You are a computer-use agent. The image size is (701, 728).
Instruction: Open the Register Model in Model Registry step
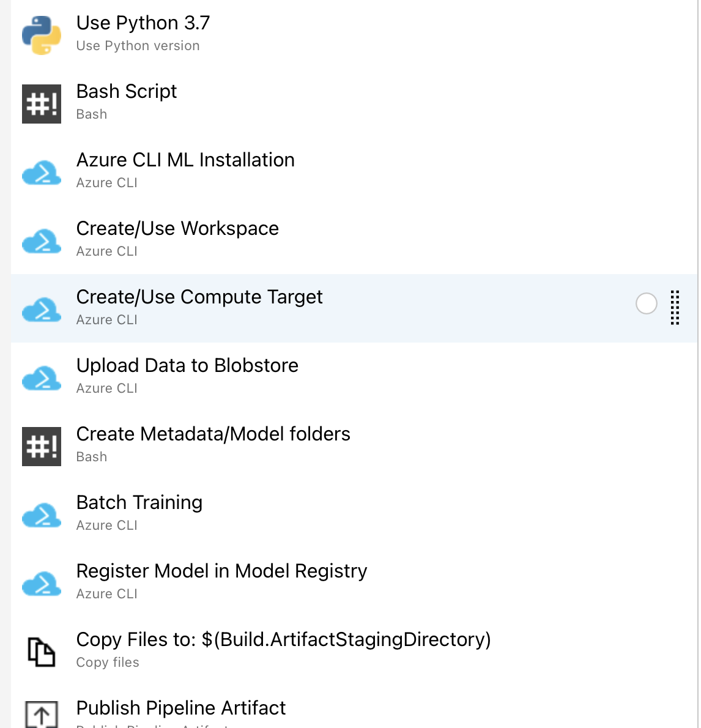click(221, 571)
